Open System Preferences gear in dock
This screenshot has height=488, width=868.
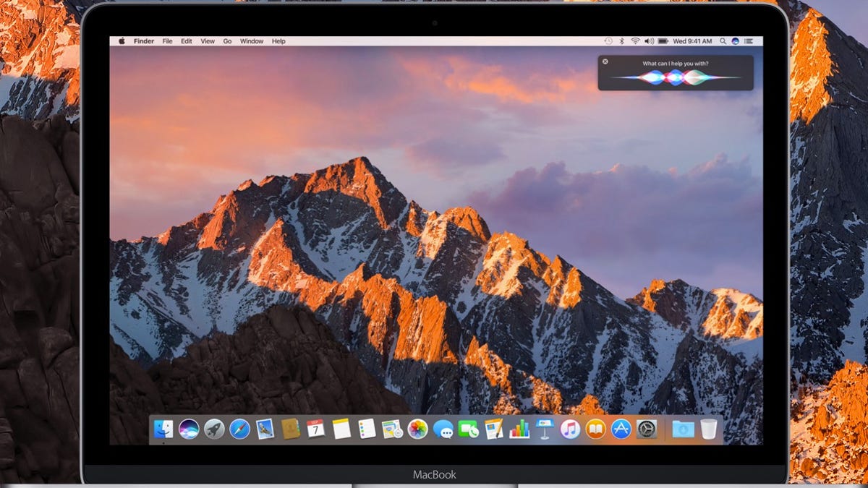click(x=647, y=429)
